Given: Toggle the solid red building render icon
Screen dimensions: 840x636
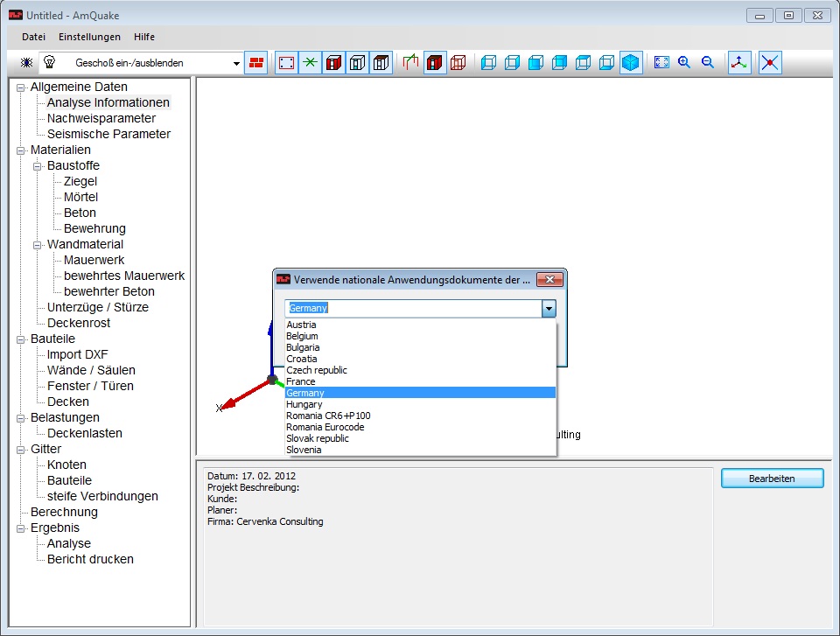Looking at the screenshot, I should pyautogui.click(x=435, y=63).
